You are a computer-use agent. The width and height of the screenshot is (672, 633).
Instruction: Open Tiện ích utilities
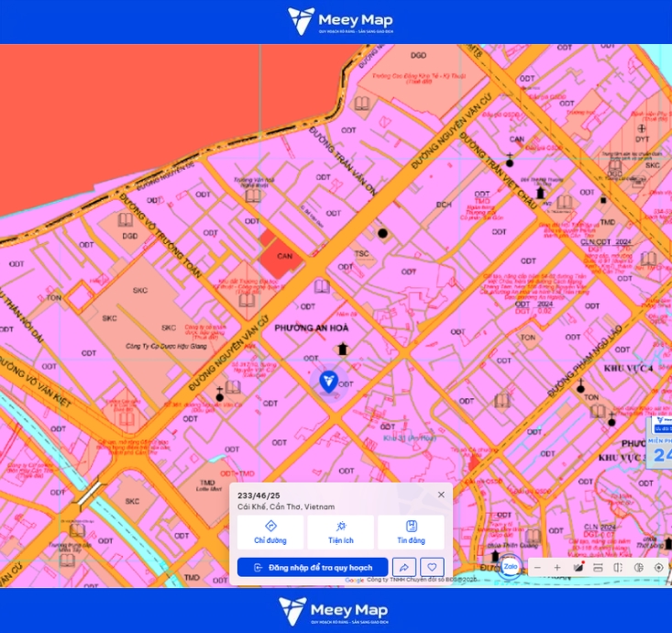pos(341,532)
